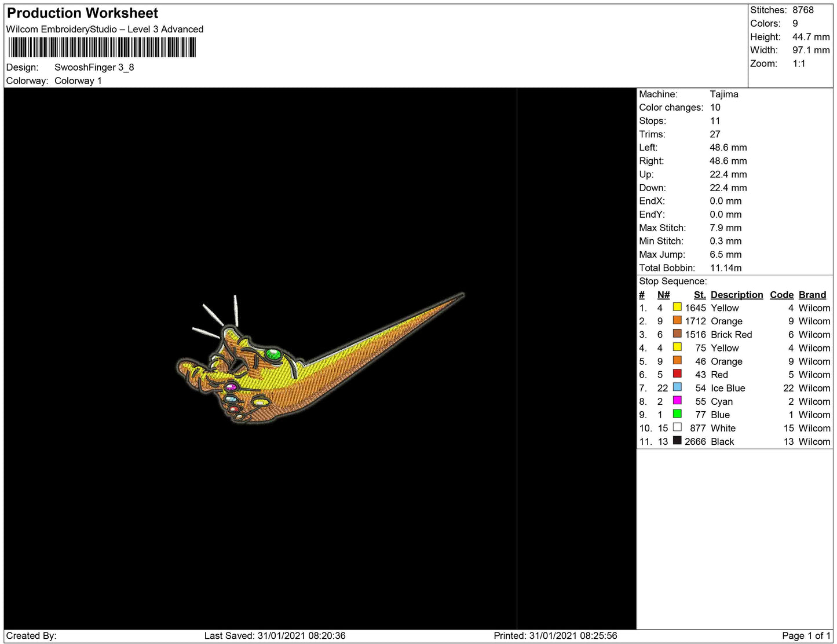Click the Page 1 of 1 footer text
The image size is (837, 644).
(806, 635)
